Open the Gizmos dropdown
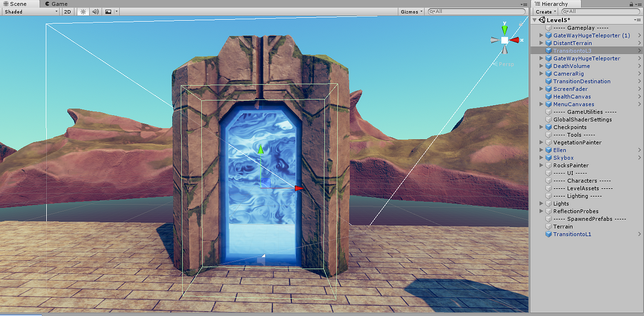Viewport: 644px width, 316px height. 412,11
